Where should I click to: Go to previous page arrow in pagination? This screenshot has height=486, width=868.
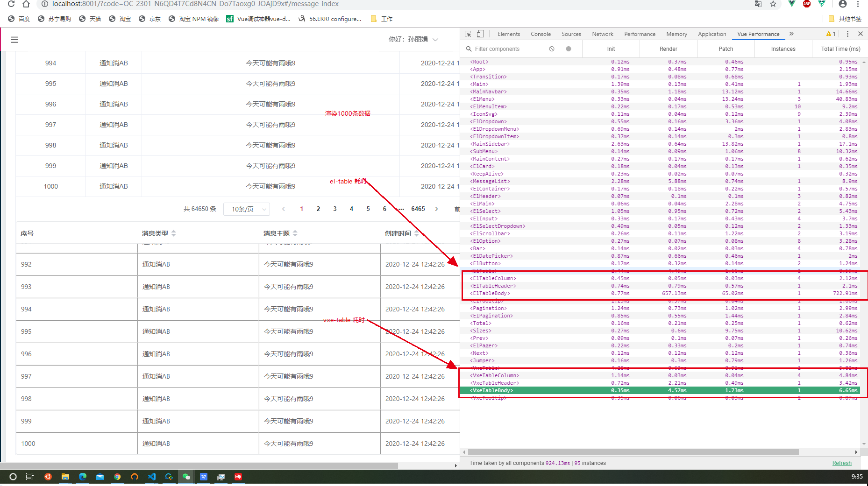(284, 209)
